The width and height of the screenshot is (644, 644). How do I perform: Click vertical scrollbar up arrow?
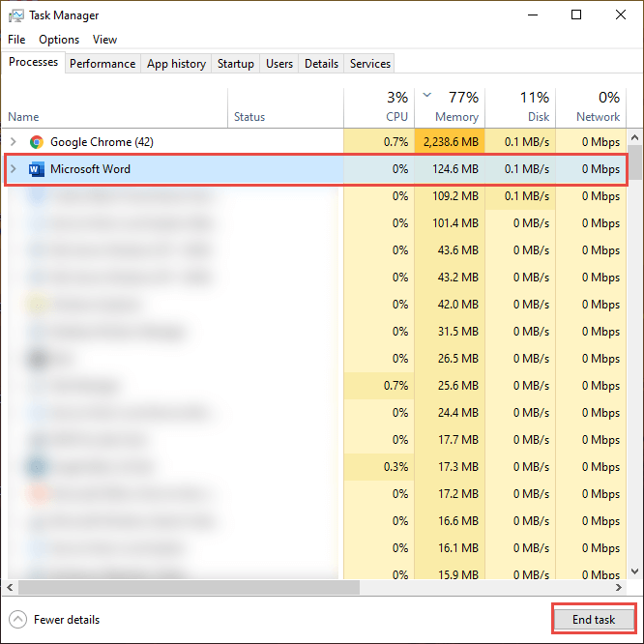click(635, 137)
